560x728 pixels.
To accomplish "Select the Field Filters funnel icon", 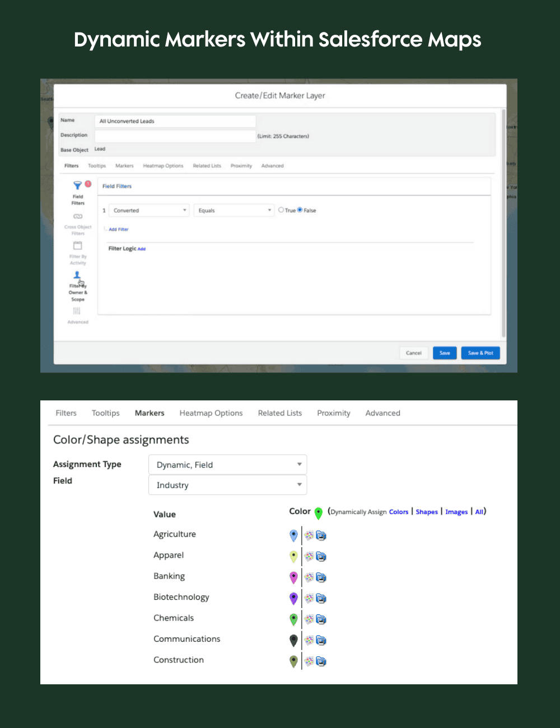I will [x=77, y=185].
